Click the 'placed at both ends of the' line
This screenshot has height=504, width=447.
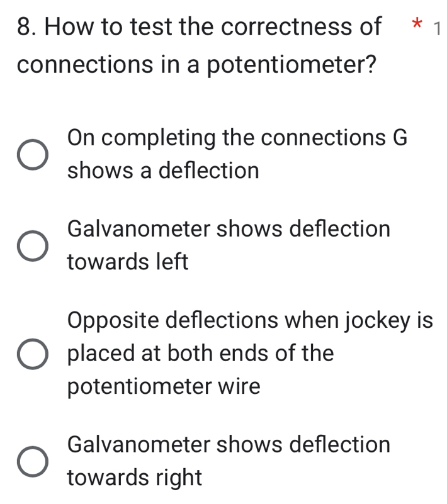click(201, 353)
